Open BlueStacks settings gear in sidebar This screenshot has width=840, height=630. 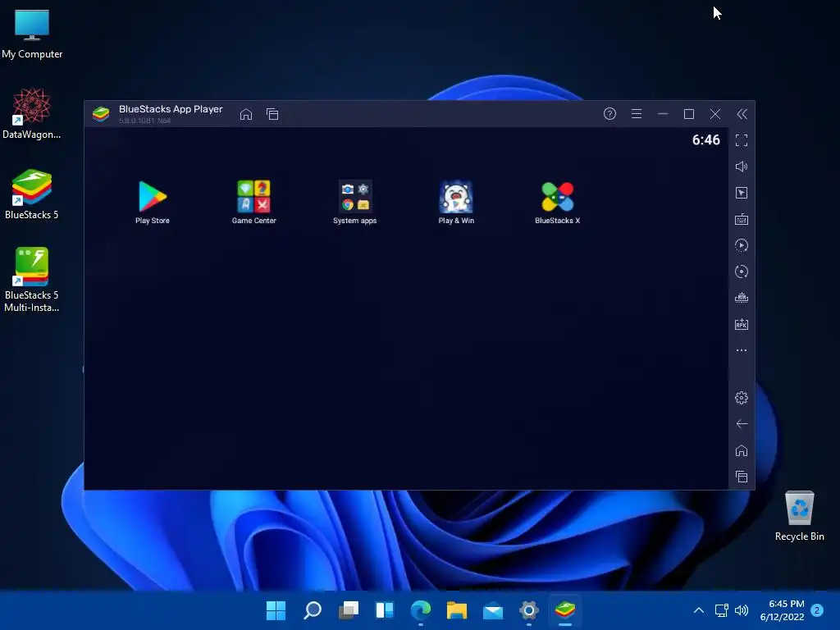[742, 398]
